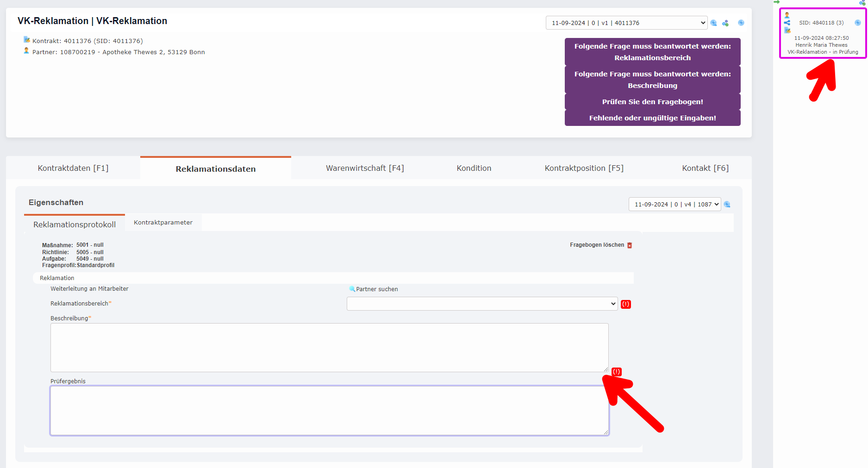Click the 'Prüfen Sie den Fragebogen!' message
Image resolution: width=868 pixels, height=468 pixels.
(652, 102)
